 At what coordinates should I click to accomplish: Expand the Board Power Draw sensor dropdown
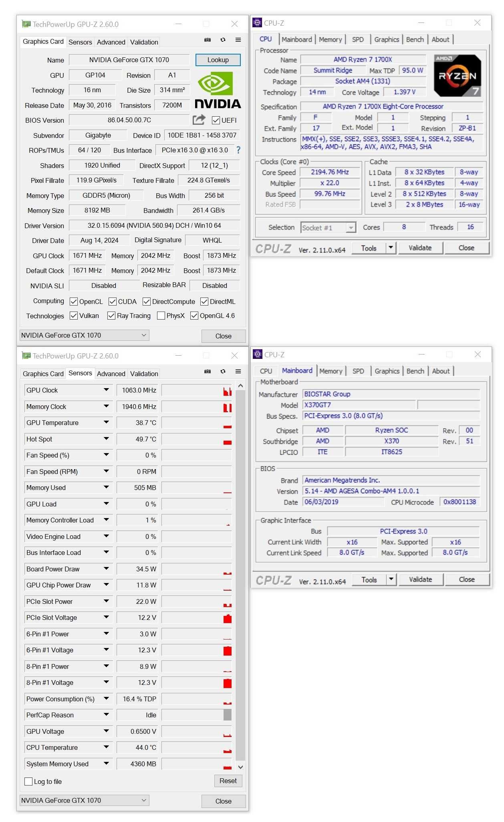point(106,569)
